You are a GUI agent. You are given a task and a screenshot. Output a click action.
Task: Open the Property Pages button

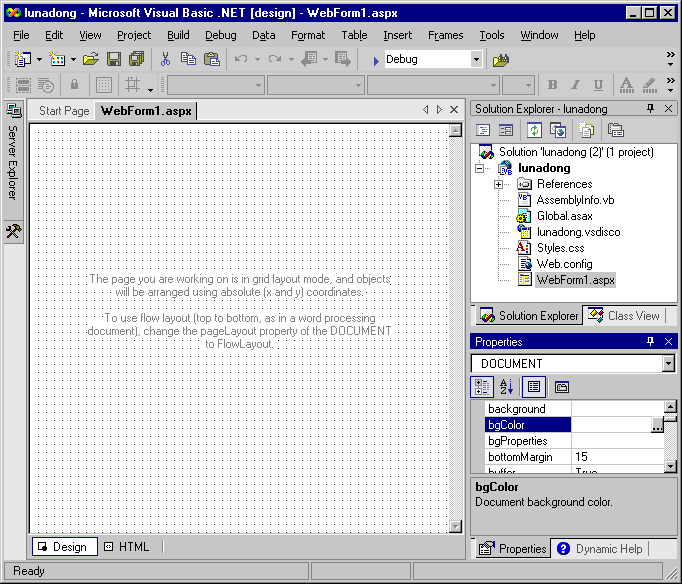562,387
